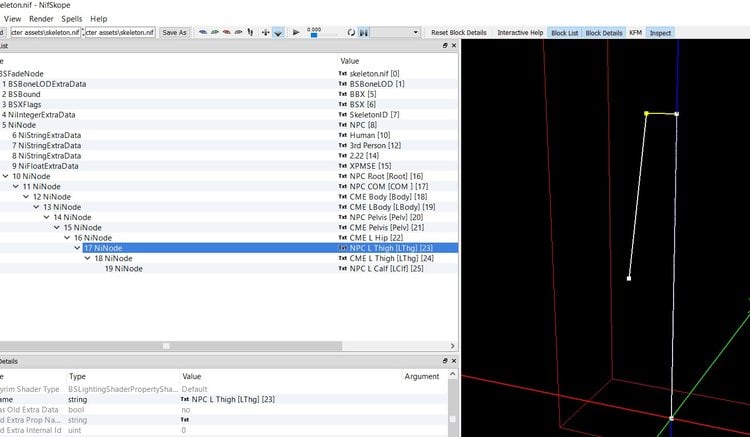Screen dimensions: 750x437
Task: Toggle the draw axes icon
Action: click(x=265, y=33)
